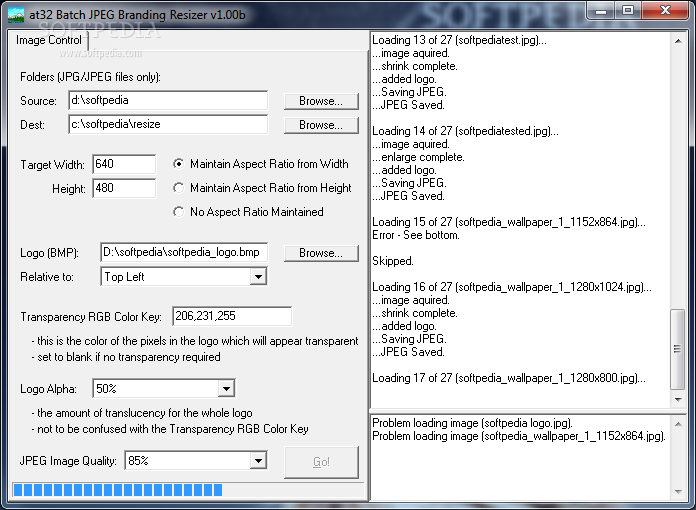Screen dimensions: 696x510
Task: Click log line 'Error - See bottom.'
Action: point(416,235)
